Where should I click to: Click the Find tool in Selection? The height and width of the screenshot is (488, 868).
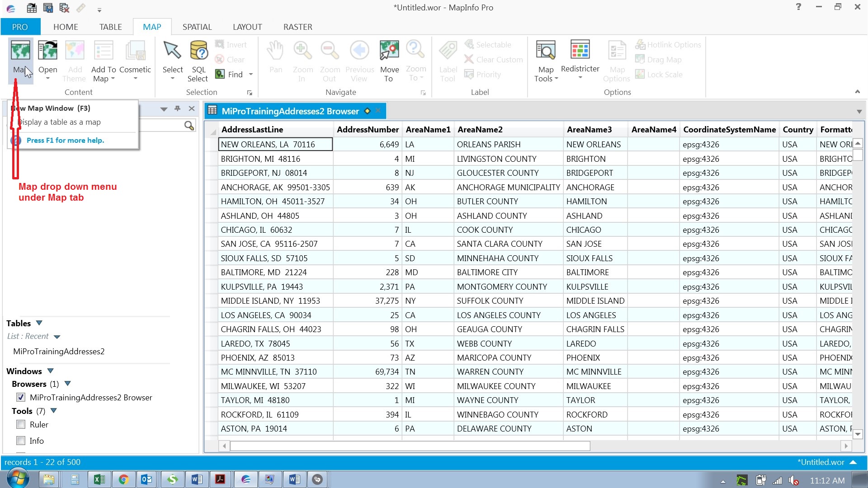click(x=230, y=74)
